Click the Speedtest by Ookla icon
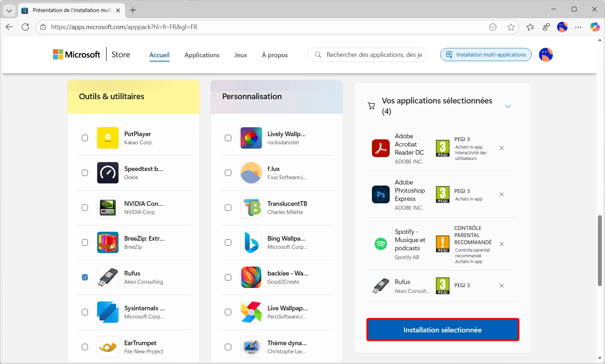Image resolution: width=605 pixels, height=364 pixels. click(107, 173)
